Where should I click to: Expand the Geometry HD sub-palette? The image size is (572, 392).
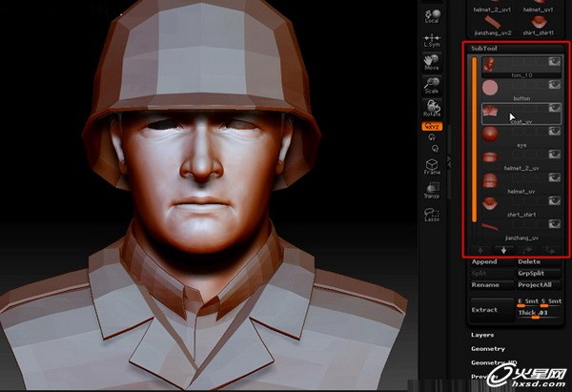(494, 362)
